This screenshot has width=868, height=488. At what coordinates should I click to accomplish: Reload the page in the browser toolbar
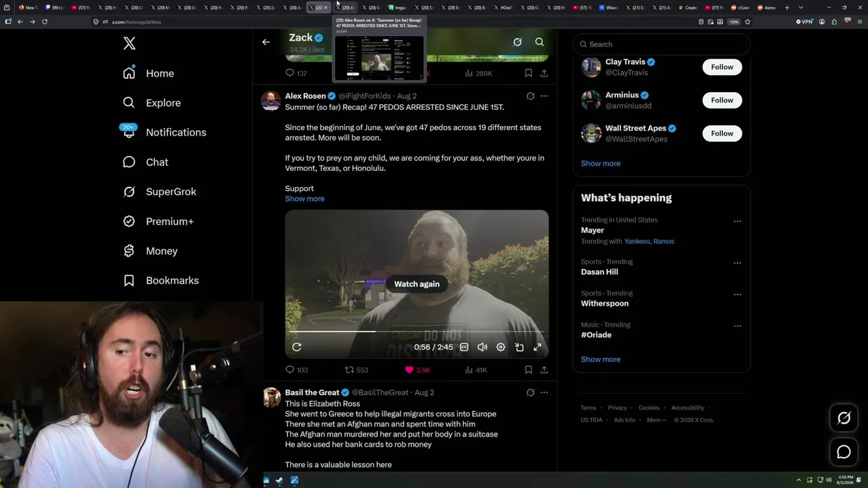(45, 22)
